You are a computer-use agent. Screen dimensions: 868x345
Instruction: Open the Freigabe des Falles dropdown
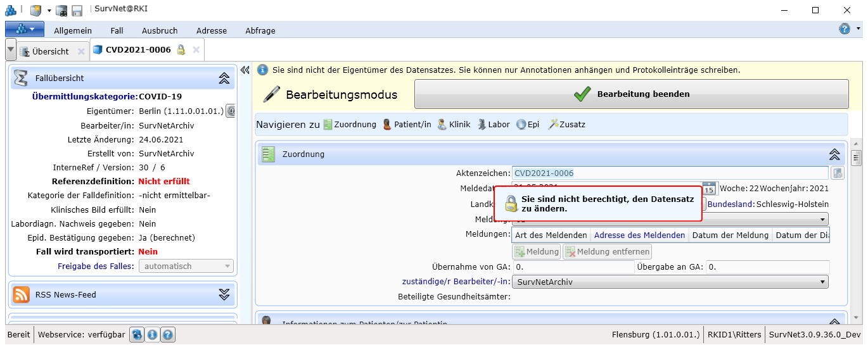(227, 267)
